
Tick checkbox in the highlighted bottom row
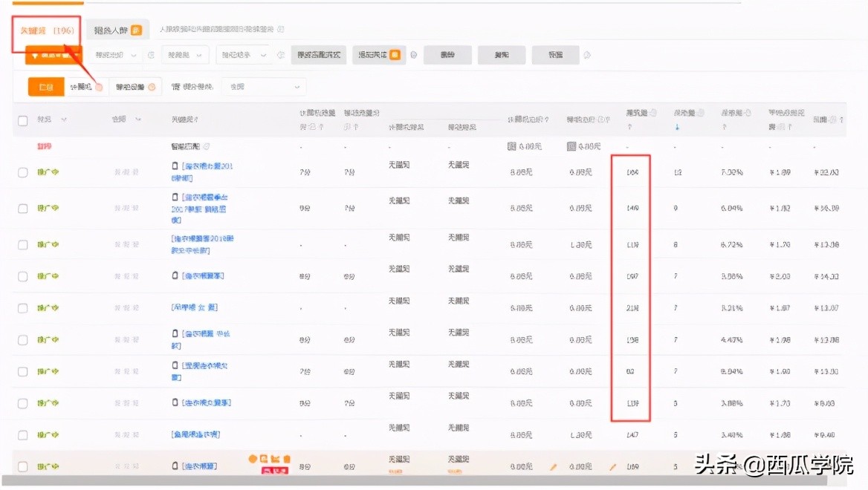point(23,467)
